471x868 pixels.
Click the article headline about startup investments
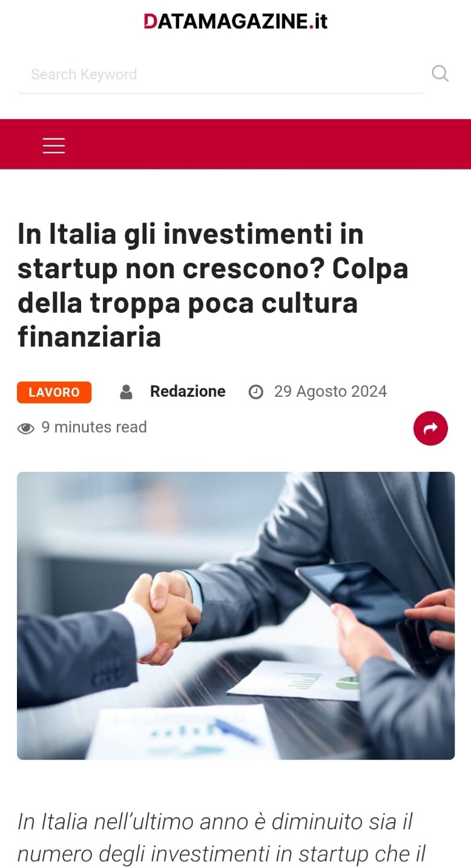click(x=213, y=285)
